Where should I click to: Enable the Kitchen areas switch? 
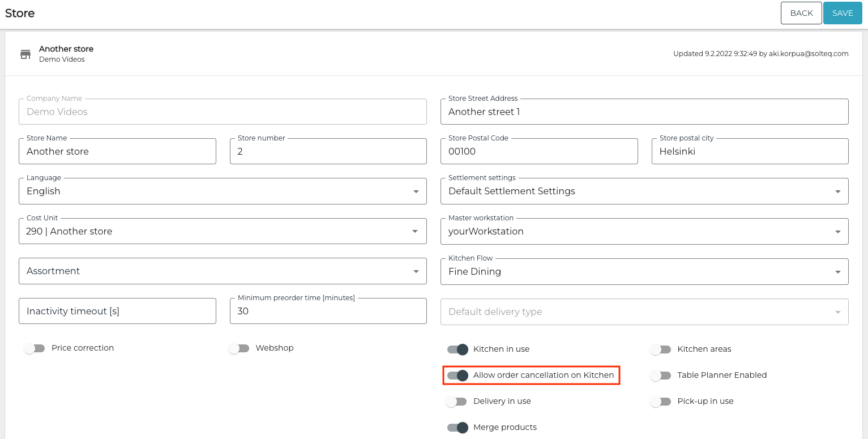661,350
